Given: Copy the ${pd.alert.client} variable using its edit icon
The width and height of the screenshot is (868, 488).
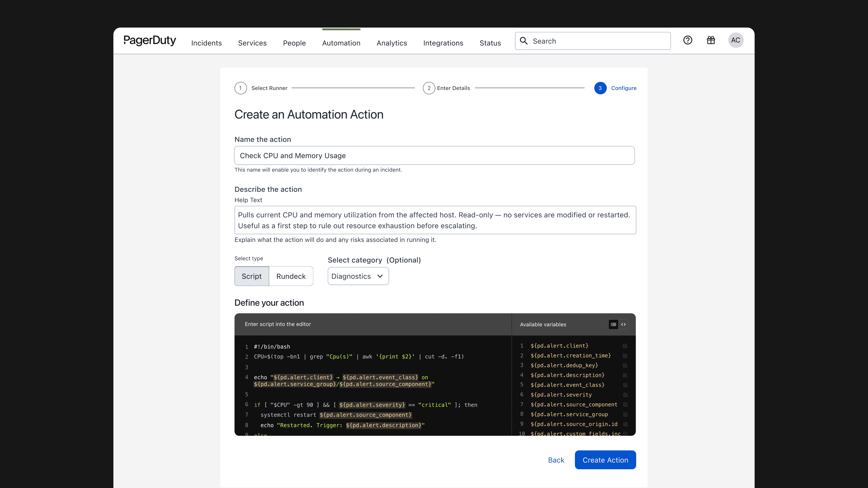Looking at the screenshot, I should point(625,345).
